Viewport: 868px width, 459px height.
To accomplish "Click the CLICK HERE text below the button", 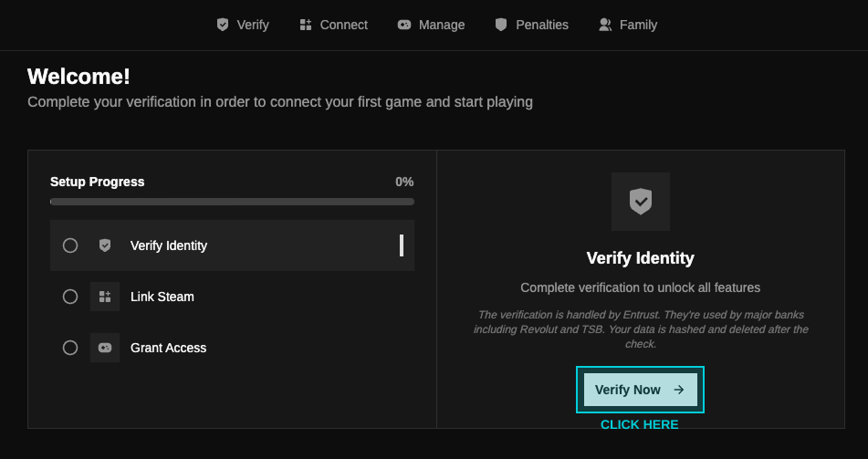I will click(x=639, y=424).
